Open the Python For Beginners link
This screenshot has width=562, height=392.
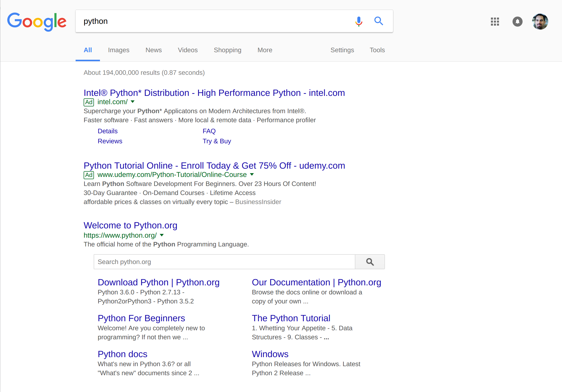[141, 318]
